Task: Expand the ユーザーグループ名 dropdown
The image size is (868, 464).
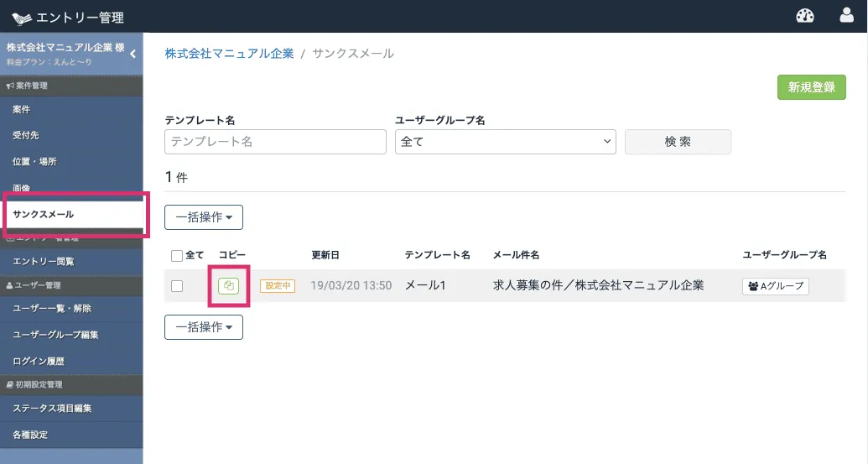Action: (x=506, y=142)
